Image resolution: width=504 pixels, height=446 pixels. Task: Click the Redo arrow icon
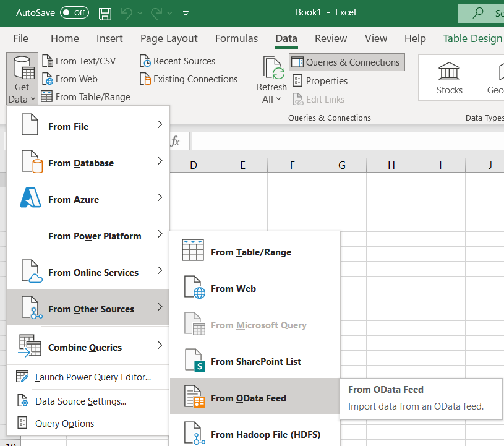point(156,13)
